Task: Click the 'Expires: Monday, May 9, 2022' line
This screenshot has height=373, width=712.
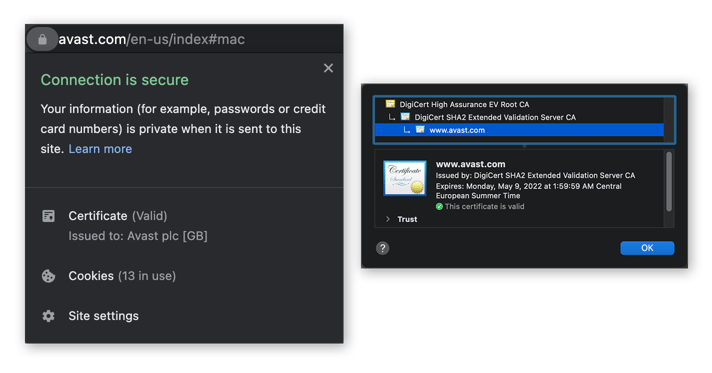Action: click(529, 191)
